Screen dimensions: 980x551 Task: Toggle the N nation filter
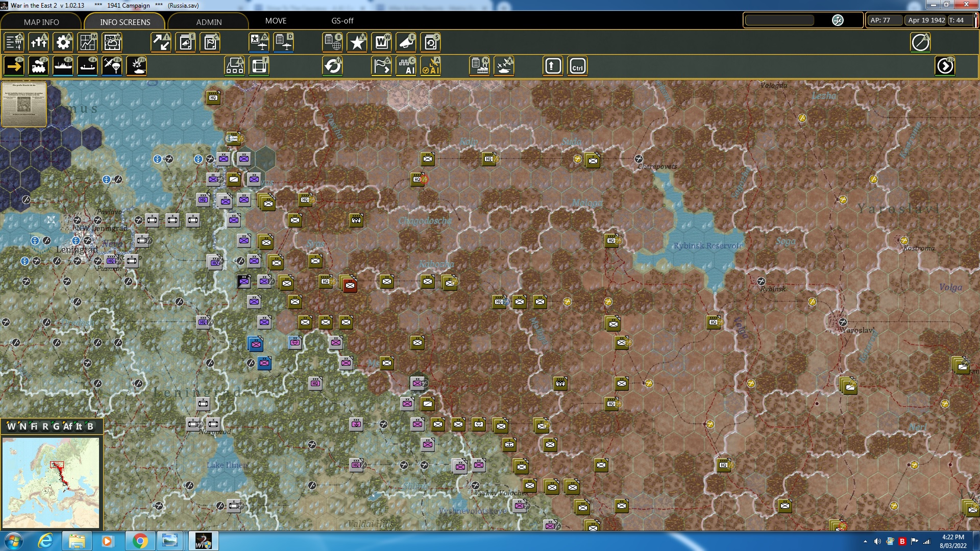[x=22, y=427]
